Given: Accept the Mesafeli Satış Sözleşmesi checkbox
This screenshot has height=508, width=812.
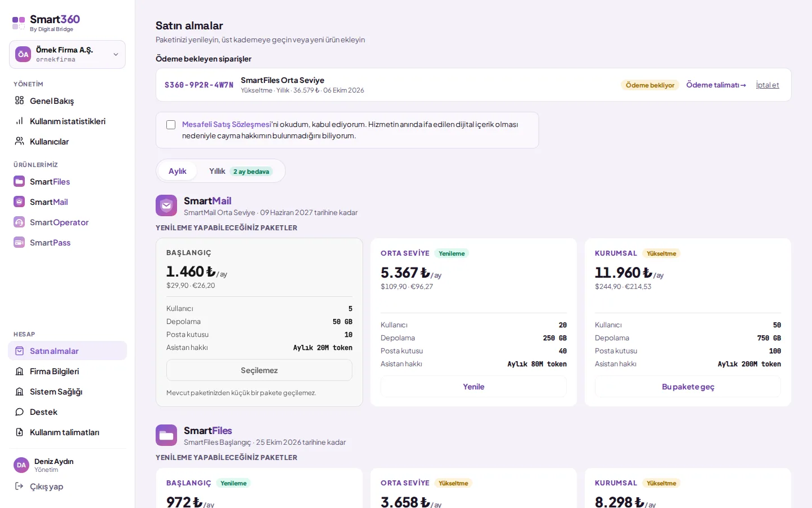Looking at the screenshot, I should pos(171,125).
